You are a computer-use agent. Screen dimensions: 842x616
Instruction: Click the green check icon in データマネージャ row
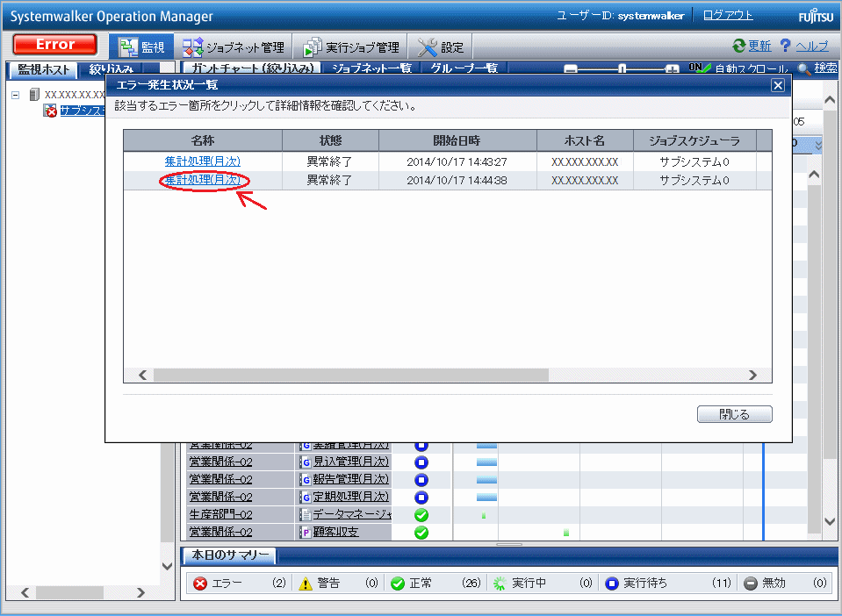[x=421, y=515]
